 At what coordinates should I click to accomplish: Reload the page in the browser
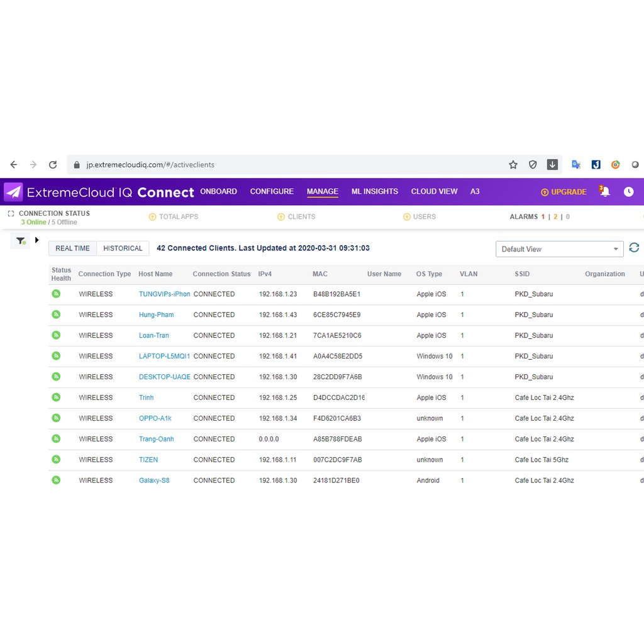coord(53,165)
